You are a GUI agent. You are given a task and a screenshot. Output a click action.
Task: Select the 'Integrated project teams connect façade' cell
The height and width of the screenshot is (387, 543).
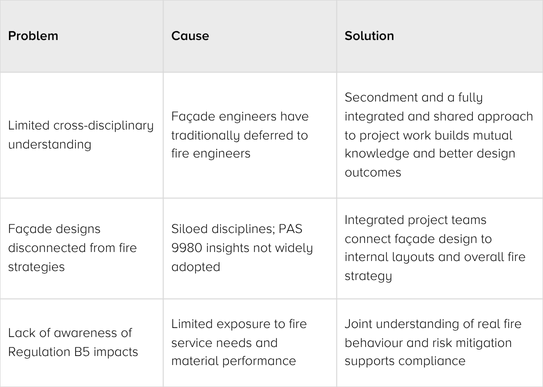click(439, 248)
